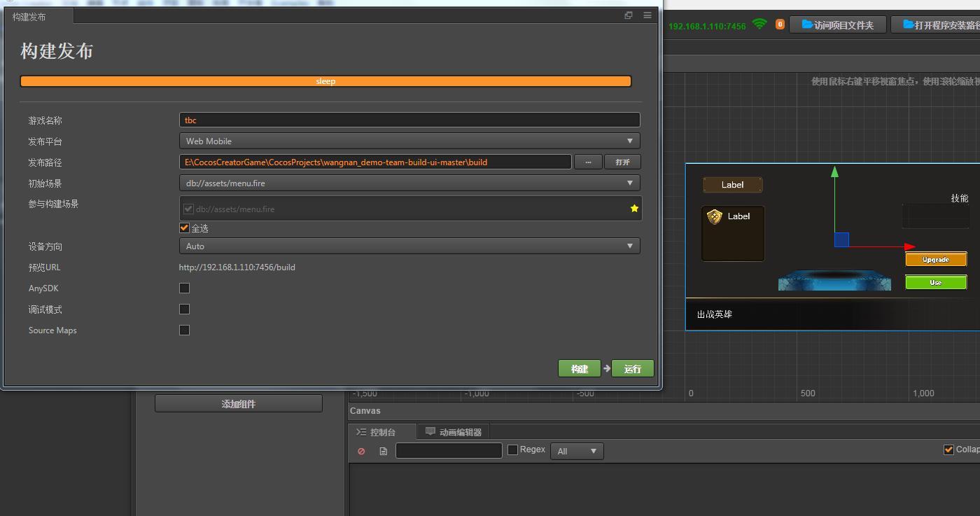
Task: Click the green Use button in the scene
Action: click(936, 282)
